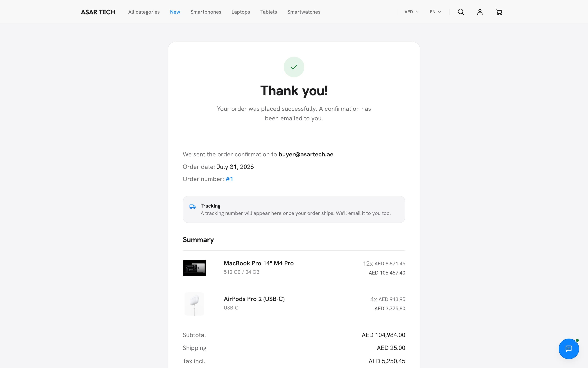The height and width of the screenshot is (368, 588).
Task: Click the 'Thank you!' heading
Action: (294, 91)
